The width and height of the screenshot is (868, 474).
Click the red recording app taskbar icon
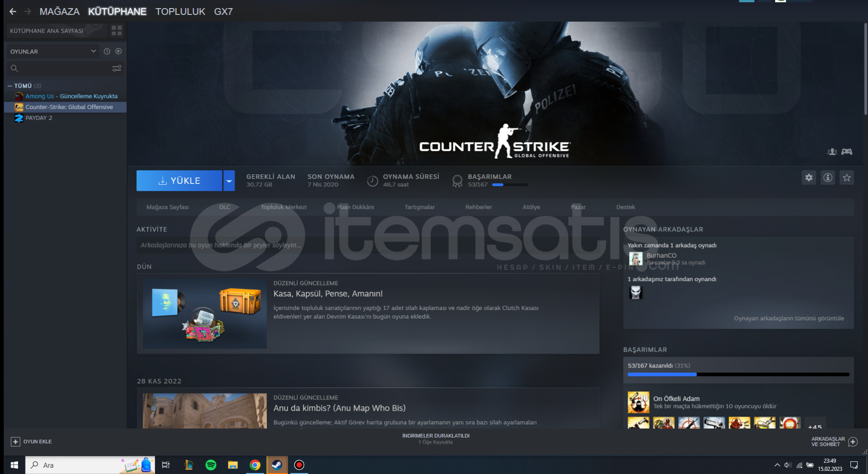tap(299, 465)
